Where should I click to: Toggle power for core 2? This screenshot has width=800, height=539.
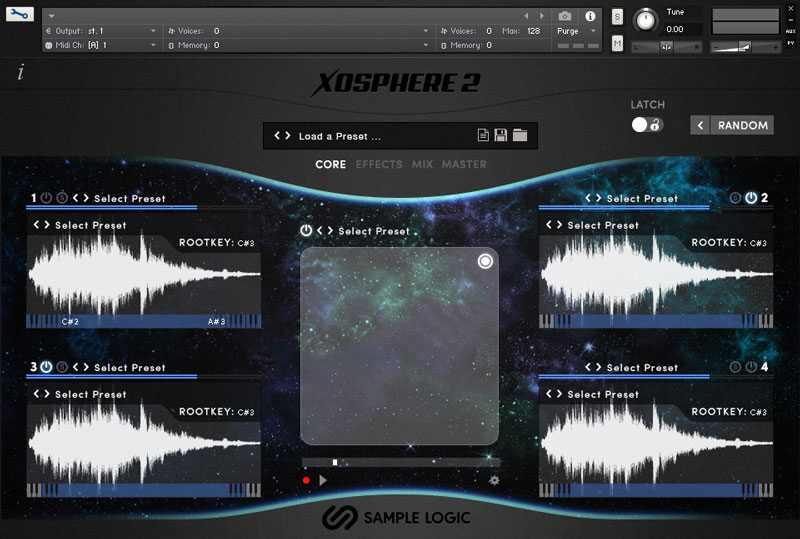[x=751, y=198]
